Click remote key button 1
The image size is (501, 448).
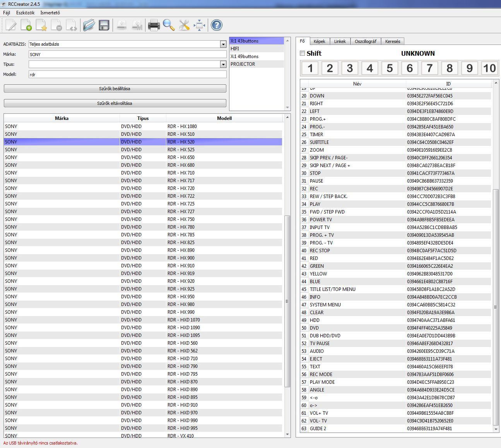(x=310, y=68)
